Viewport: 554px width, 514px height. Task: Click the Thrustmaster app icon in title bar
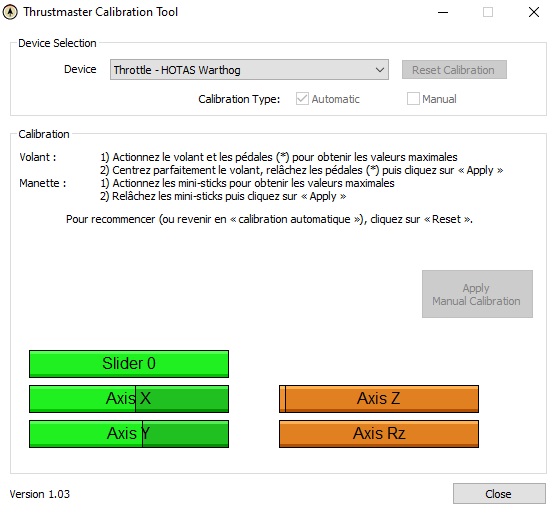coord(10,12)
